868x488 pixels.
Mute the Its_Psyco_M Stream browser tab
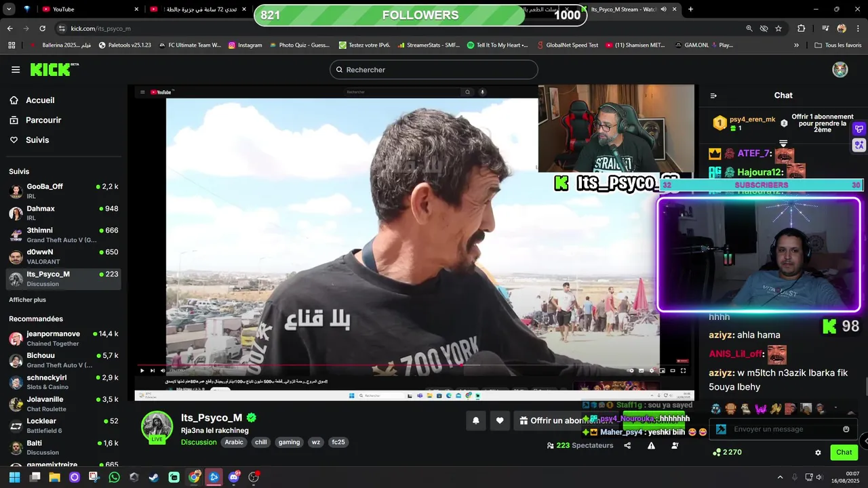tap(663, 9)
